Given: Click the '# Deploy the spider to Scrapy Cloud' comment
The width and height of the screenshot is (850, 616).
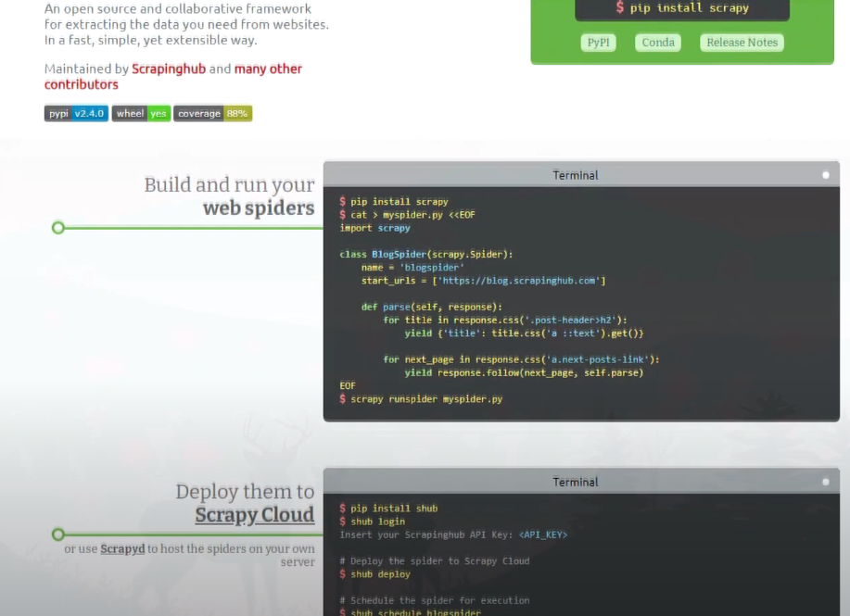Looking at the screenshot, I should [x=434, y=560].
